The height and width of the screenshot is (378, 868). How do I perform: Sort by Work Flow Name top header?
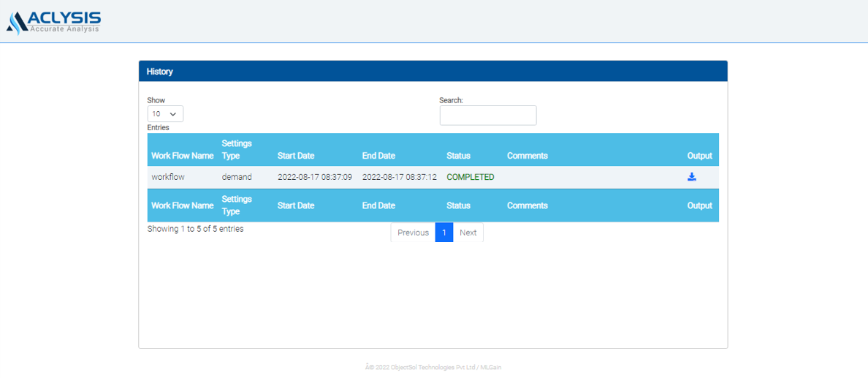tap(182, 156)
